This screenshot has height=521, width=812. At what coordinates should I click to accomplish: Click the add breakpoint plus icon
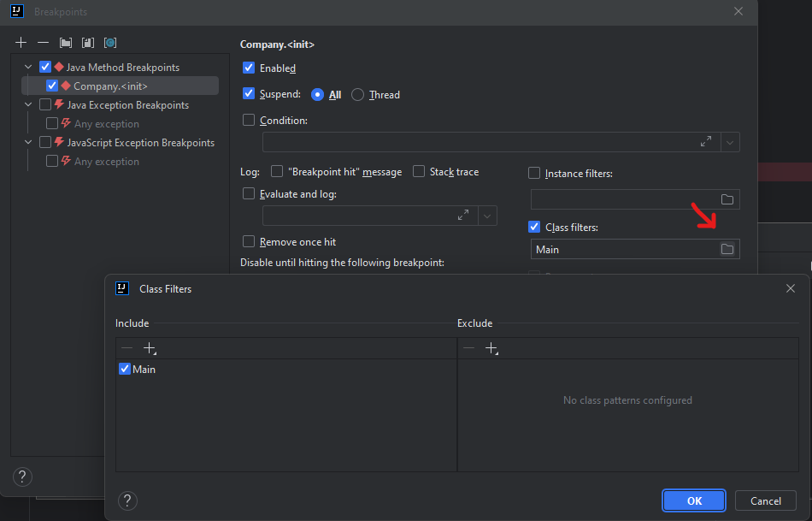pos(21,42)
